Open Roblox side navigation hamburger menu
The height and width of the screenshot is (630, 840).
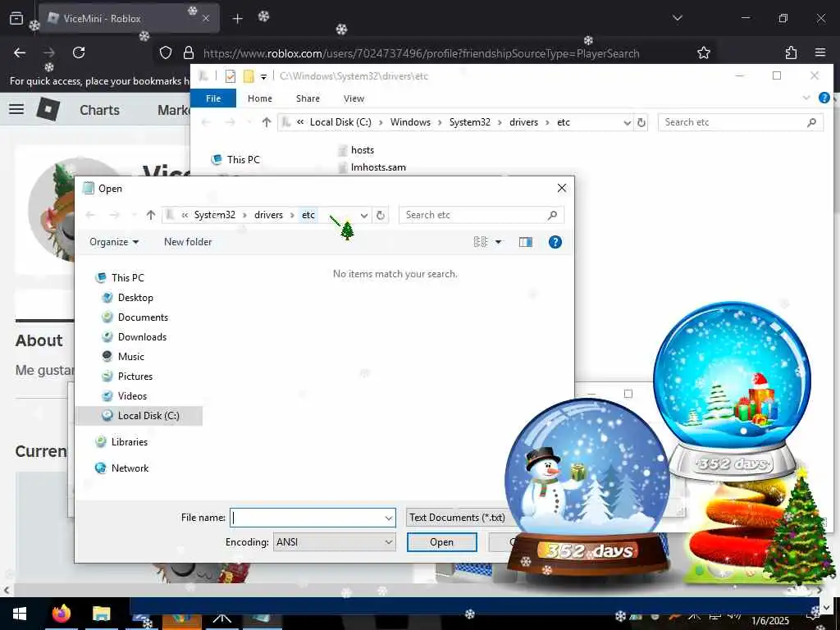16,109
